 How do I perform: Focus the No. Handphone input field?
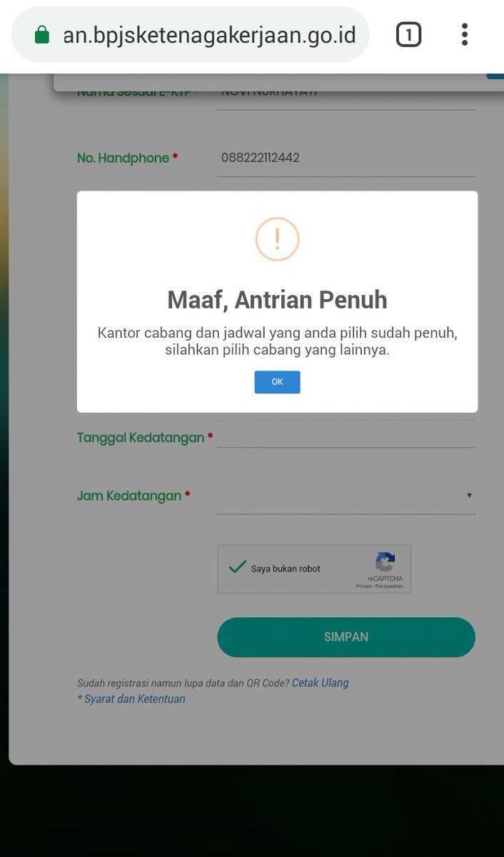click(346, 159)
